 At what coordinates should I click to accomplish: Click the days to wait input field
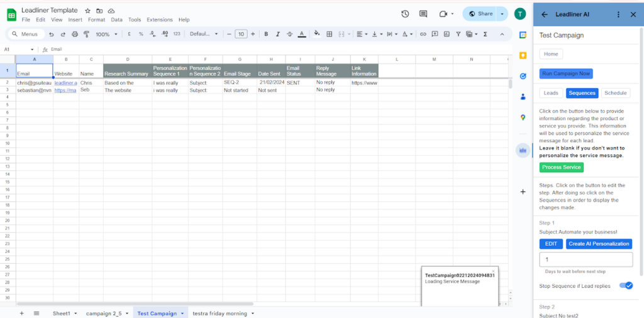tap(586, 260)
